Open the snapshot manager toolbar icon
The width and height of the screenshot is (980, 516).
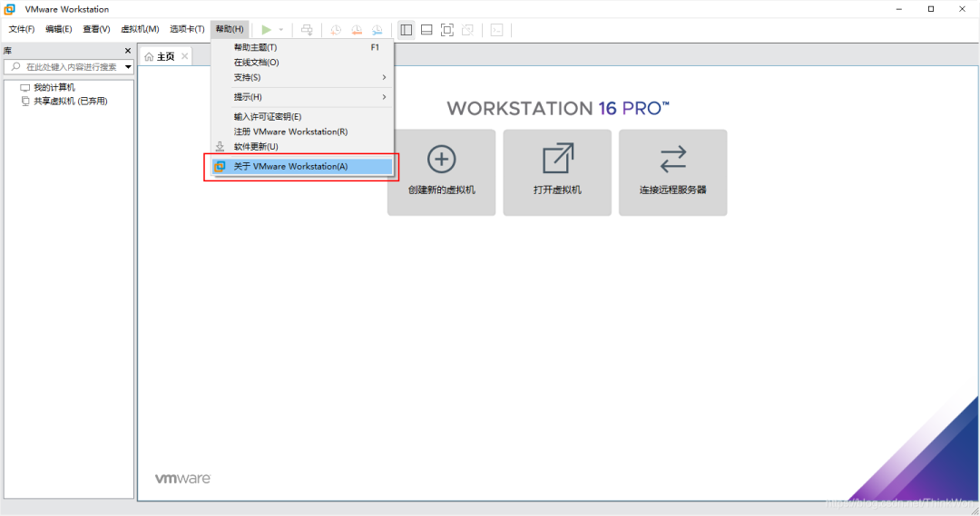pos(377,29)
